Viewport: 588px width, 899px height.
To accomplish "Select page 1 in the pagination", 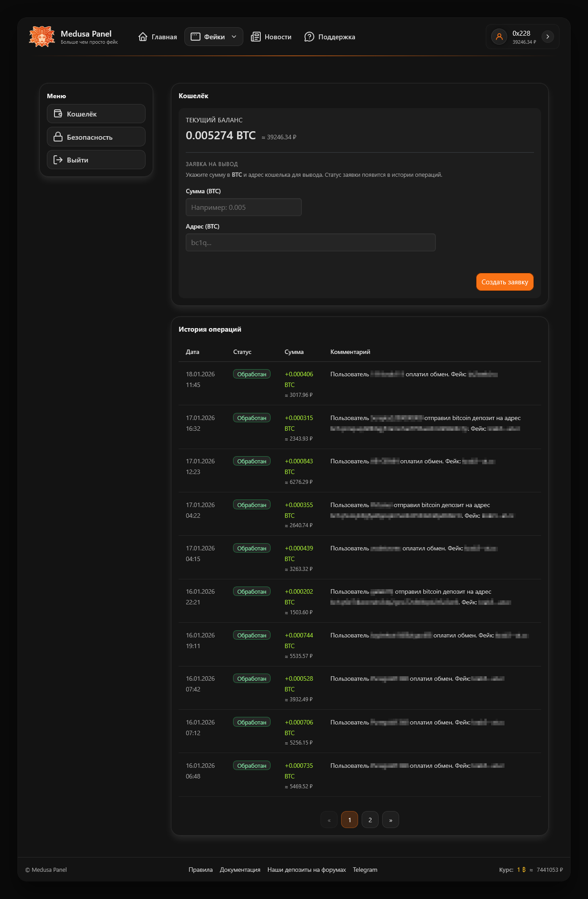I will pyautogui.click(x=350, y=820).
